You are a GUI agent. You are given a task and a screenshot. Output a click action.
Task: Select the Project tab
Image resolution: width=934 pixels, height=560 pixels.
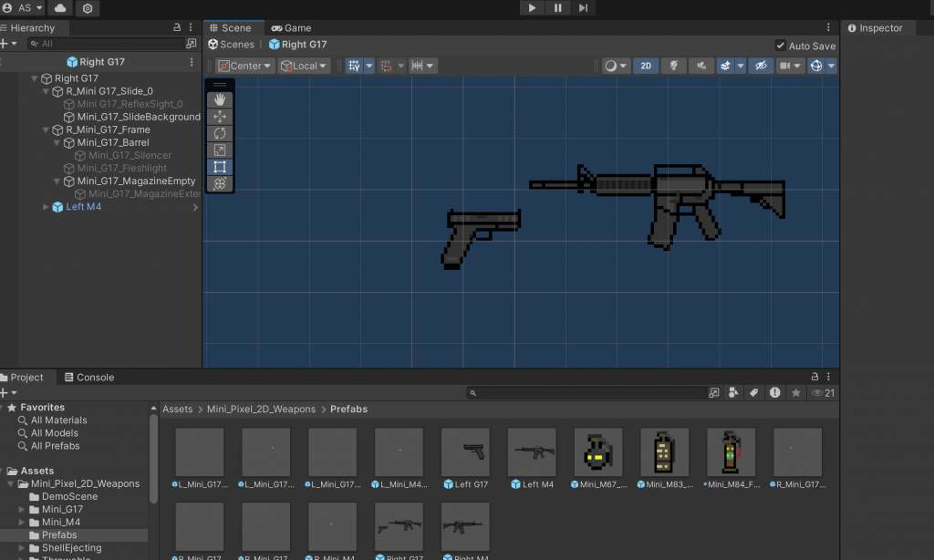click(x=22, y=377)
